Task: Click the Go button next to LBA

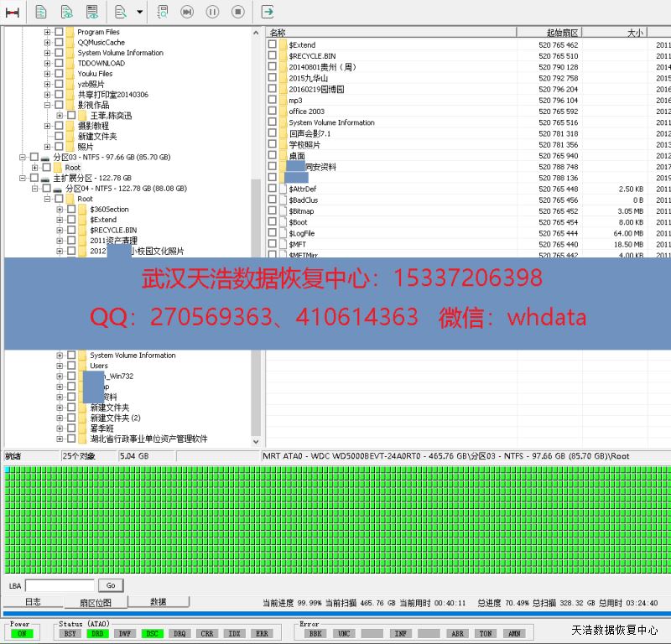Action: (111, 585)
